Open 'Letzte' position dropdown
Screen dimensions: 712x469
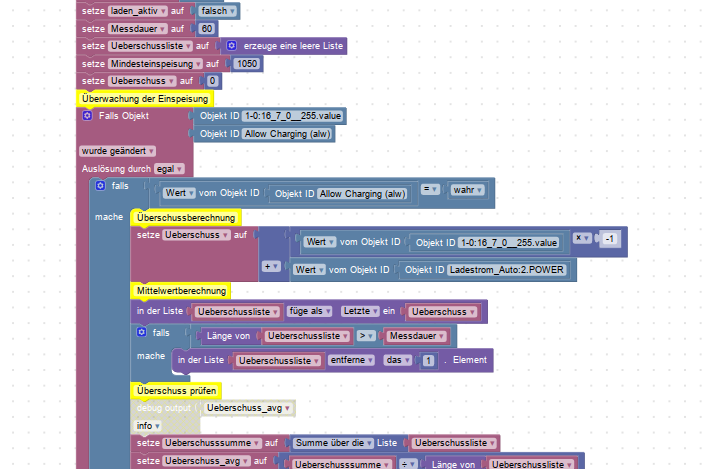pyautogui.click(x=361, y=311)
